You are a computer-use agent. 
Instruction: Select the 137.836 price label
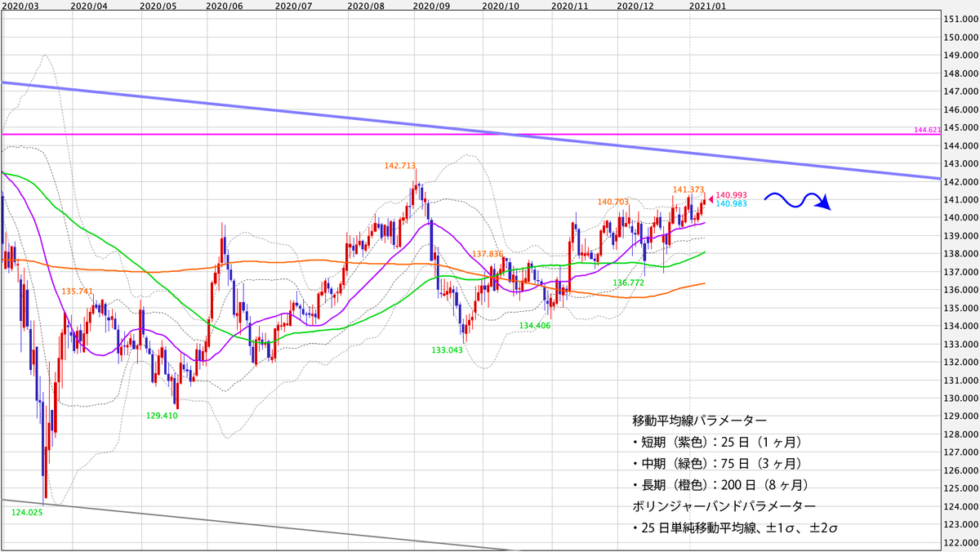coord(488,254)
